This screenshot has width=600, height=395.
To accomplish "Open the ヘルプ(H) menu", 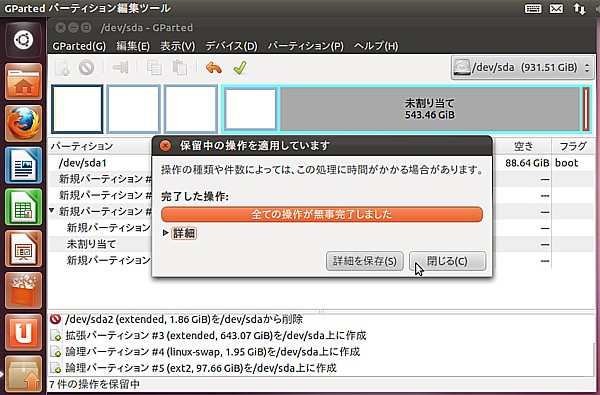I will click(x=376, y=46).
